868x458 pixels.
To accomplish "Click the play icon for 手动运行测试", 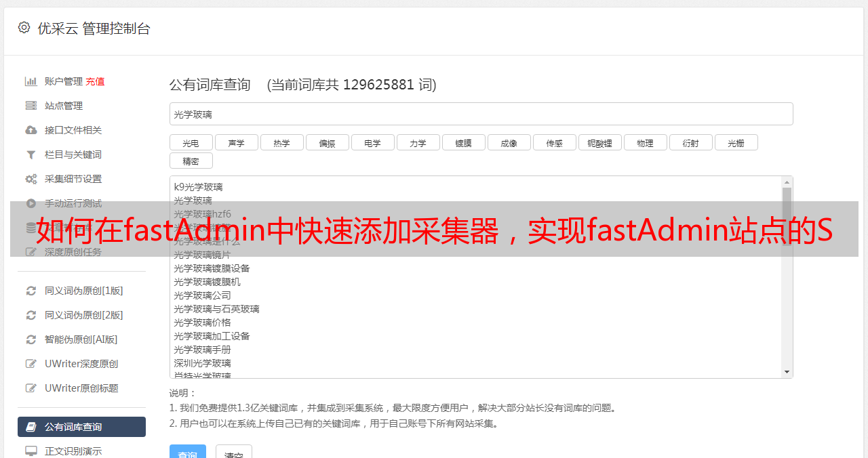I will 31,203.
